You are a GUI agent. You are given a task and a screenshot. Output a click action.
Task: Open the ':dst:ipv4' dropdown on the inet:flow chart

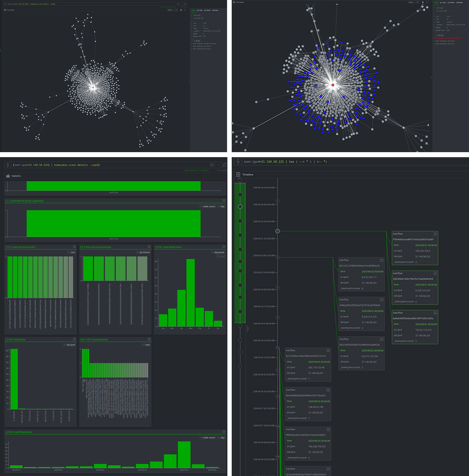pyautogui.click(x=69, y=345)
